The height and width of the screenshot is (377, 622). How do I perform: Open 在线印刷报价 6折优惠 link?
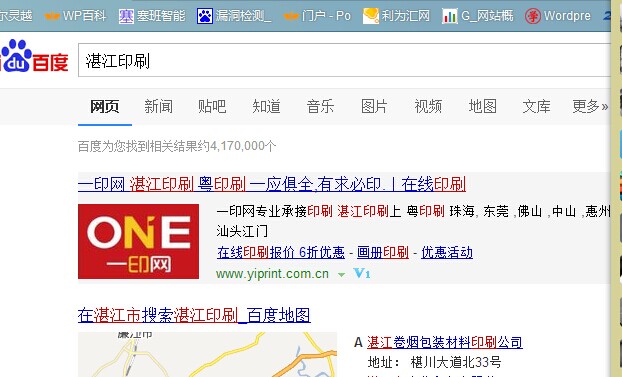pyautogui.click(x=281, y=252)
